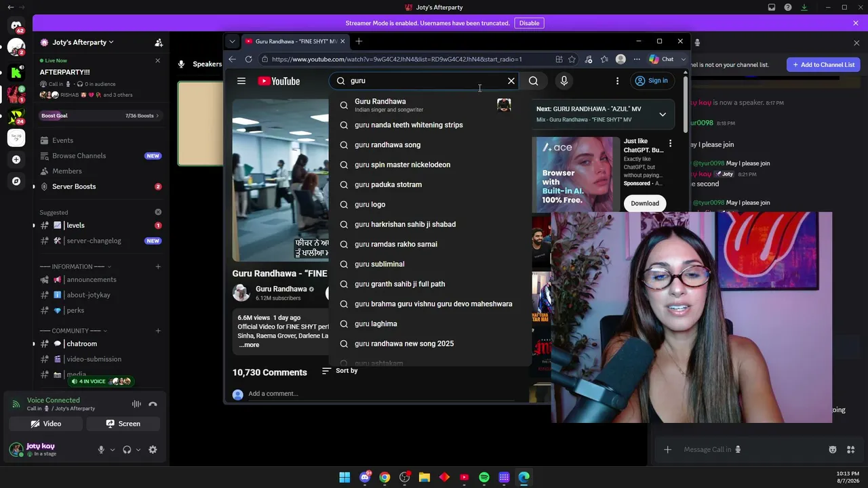Open Discord noise suppression waveform icon
Image resolution: width=868 pixels, height=488 pixels.
tap(136, 404)
